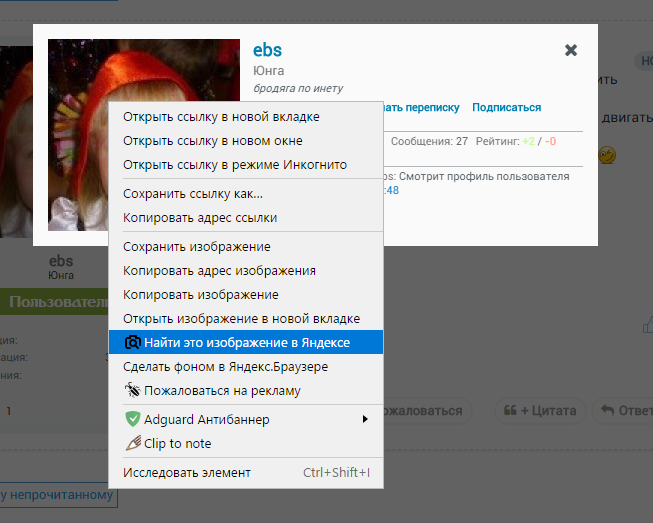Click the green 'Пользователи' group badge
The height and width of the screenshot is (523, 653).
click(x=54, y=301)
